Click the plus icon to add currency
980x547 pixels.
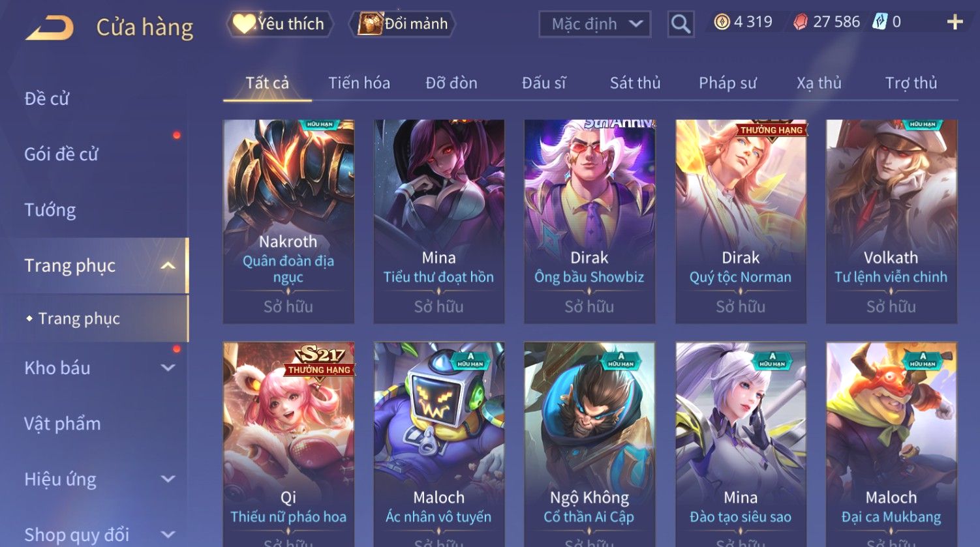[x=955, y=22]
